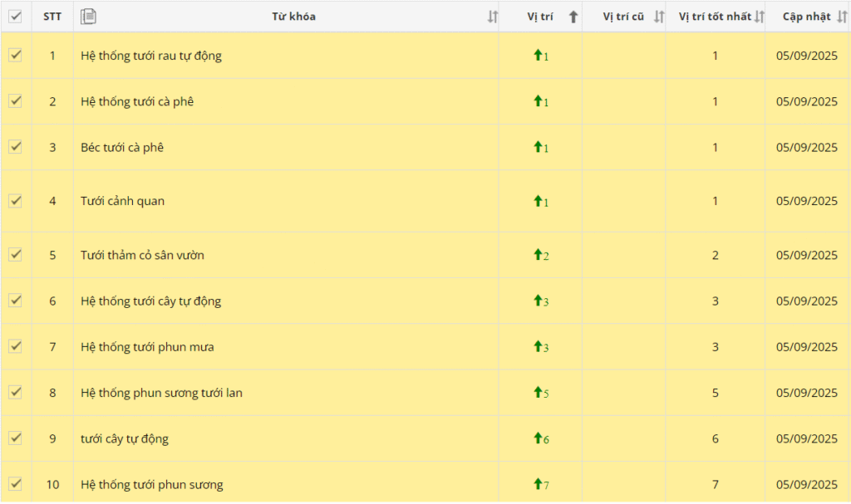Toggle the select-all checkbox in header
The height and width of the screenshot is (504, 851).
[15, 16]
